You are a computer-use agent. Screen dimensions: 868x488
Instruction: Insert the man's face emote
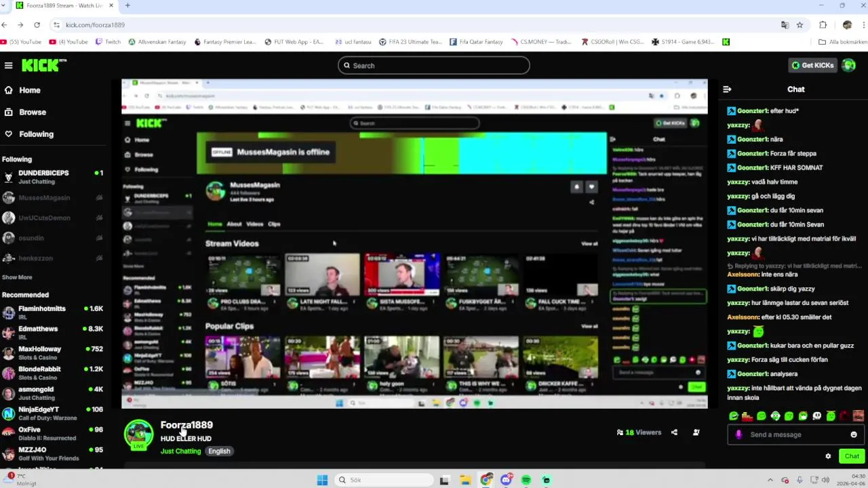click(859, 416)
